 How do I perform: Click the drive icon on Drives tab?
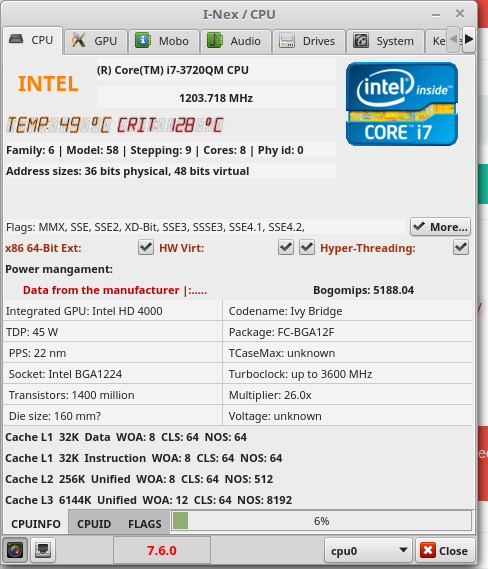click(287, 41)
